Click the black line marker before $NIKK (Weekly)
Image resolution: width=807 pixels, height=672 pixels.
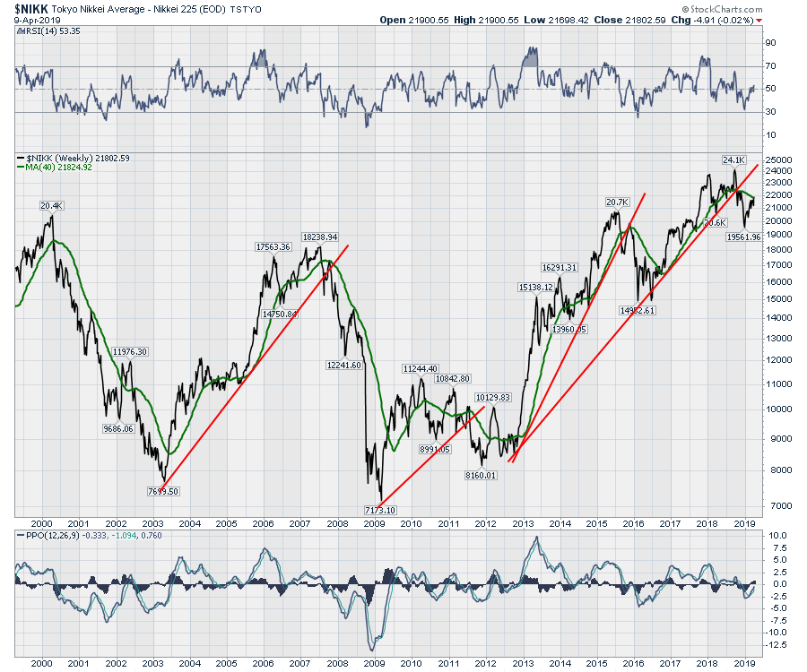pos(21,159)
